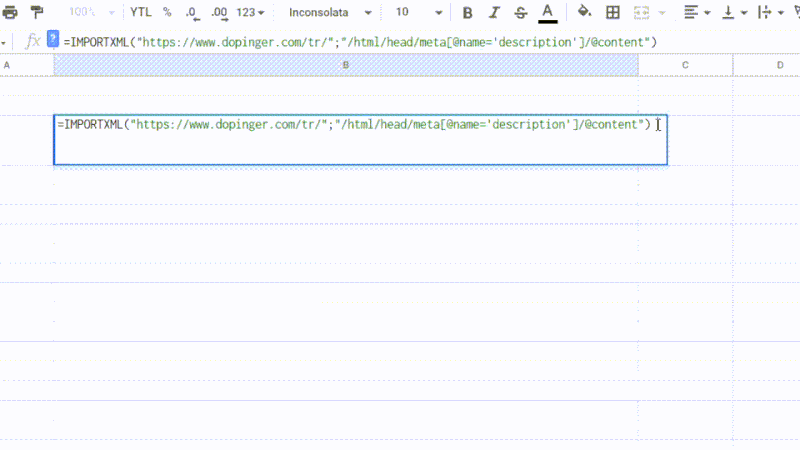Select column A header
The width and height of the screenshot is (800, 450).
27,65
